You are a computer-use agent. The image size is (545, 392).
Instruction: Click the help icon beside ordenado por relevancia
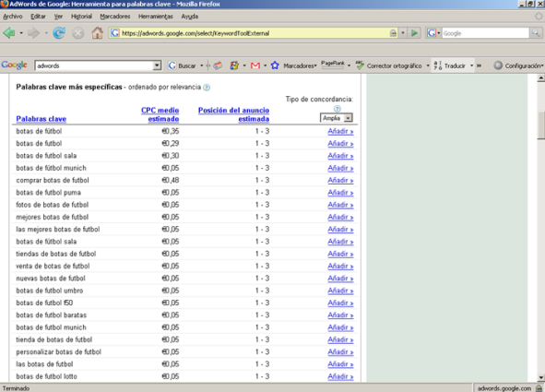207,88
